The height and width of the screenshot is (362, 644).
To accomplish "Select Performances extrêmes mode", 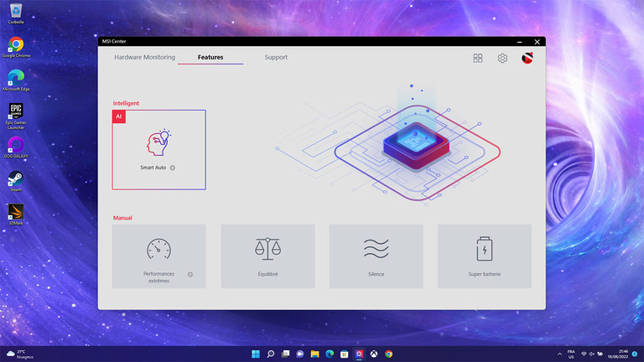I will click(x=159, y=256).
